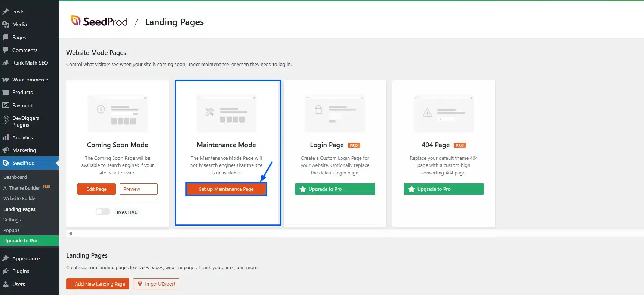Click Login Page thumbnail image

(x=335, y=114)
